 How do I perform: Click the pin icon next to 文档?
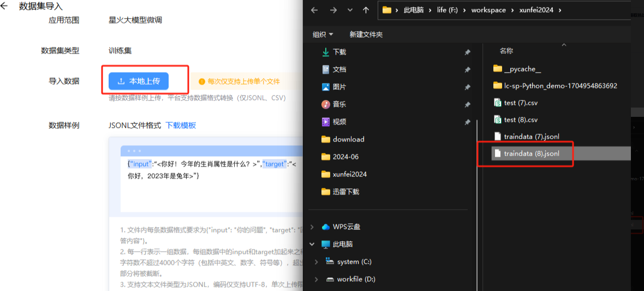(467, 70)
